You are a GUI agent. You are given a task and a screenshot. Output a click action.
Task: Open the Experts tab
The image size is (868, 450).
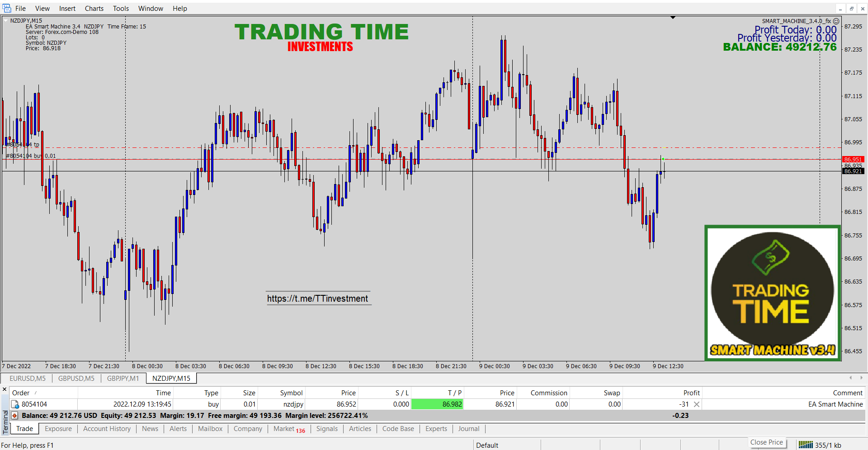(436, 429)
